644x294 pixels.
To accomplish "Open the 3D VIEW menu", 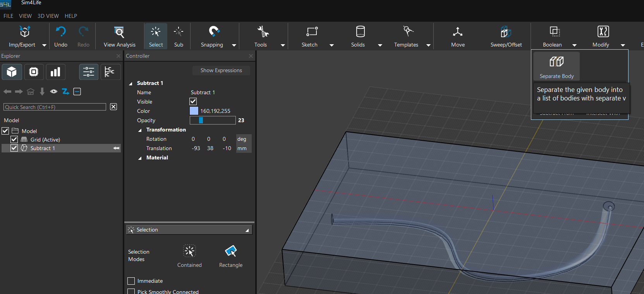I will click(x=48, y=16).
